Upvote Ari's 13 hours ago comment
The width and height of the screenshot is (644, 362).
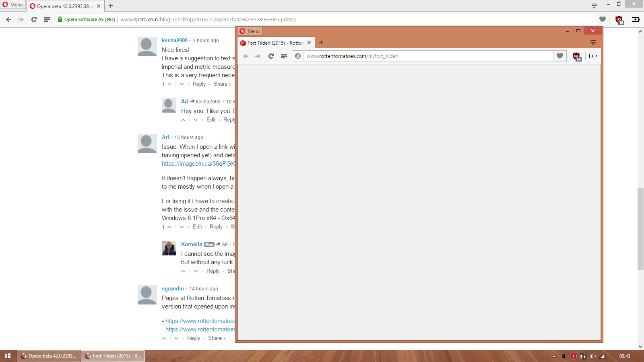pyautogui.click(x=169, y=227)
